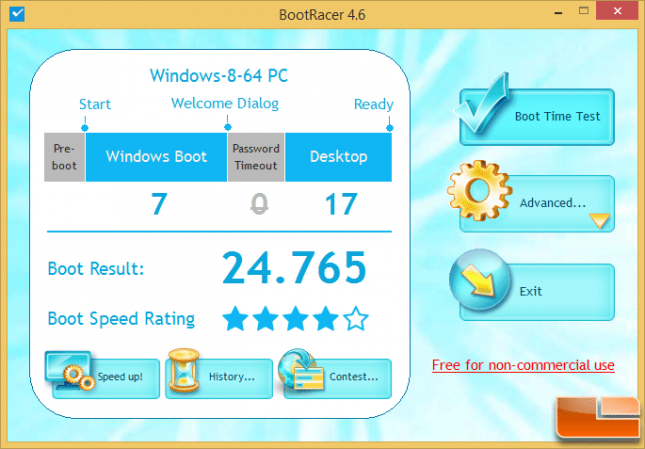The width and height of the screenshot is (645, 449).
Task: Click the Windows Boot stage block
Action: pyautogui.click(x=156, y=157)
